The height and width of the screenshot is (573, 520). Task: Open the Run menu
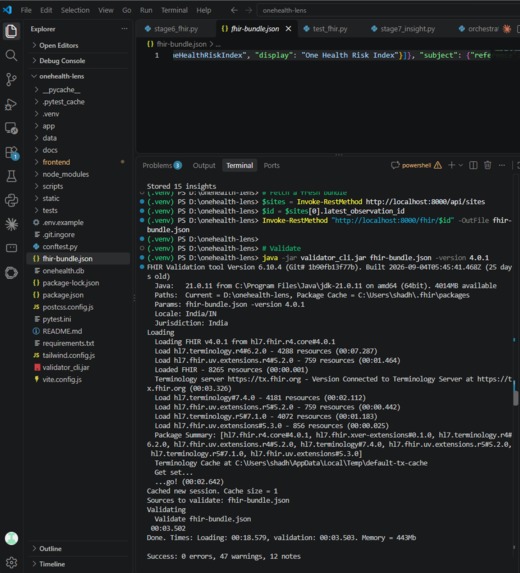tap(146, 10)
